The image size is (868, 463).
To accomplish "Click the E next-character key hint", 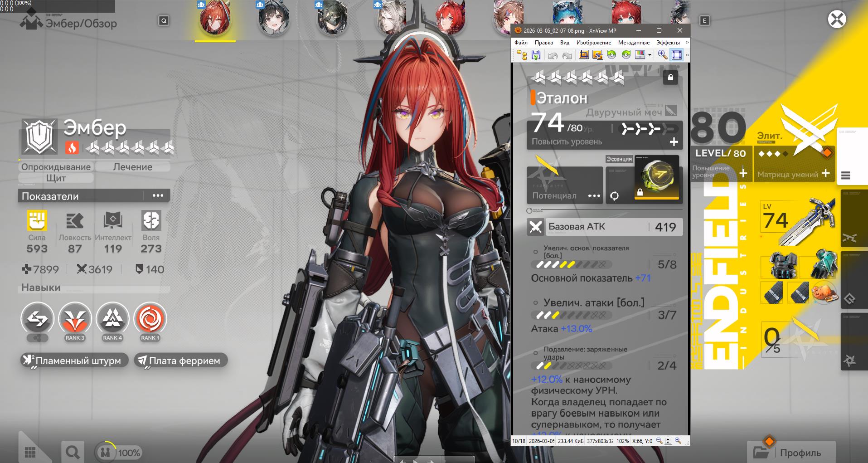I will (704, 20).
